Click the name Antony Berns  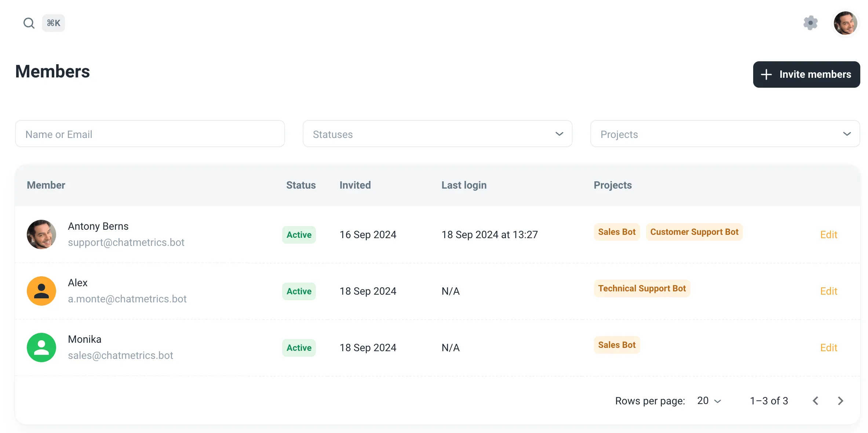coord(98,226)
